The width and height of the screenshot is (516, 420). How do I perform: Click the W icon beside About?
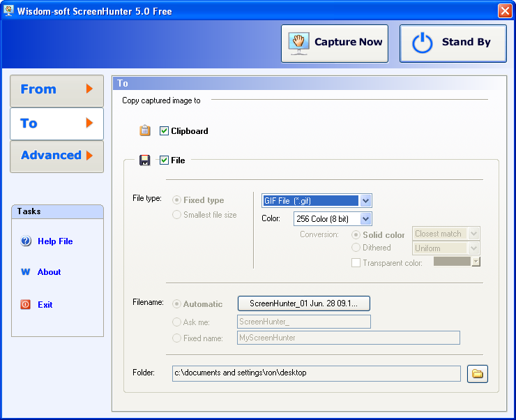pos(26,272)
